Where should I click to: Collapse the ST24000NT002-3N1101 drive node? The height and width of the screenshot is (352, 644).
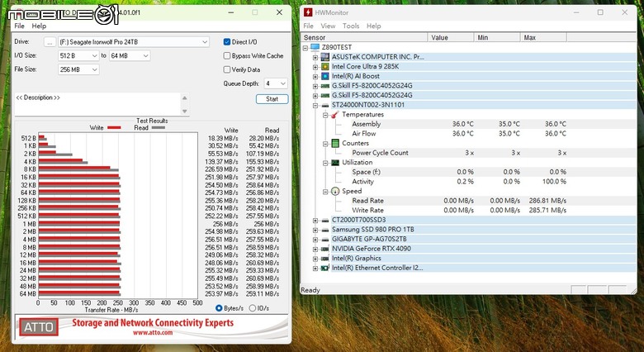click(315, 105)
